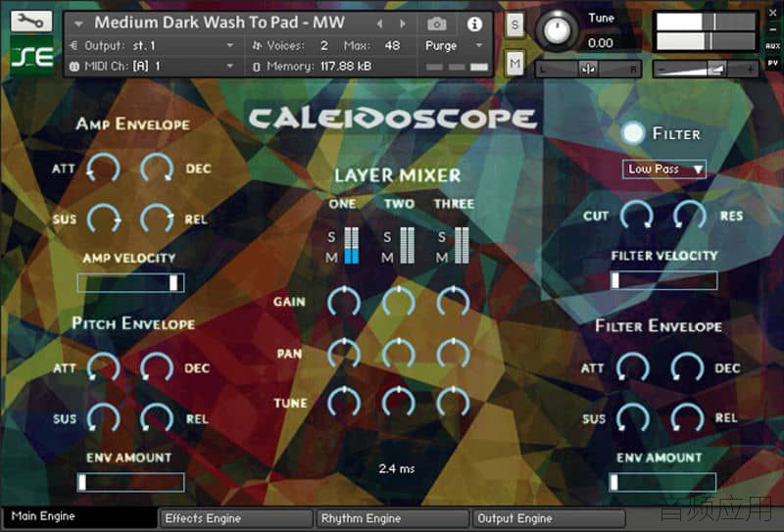This screenshot has height=532, width=784.
Task: Toggle AUX sends panel button
Action: pos(772,46)
